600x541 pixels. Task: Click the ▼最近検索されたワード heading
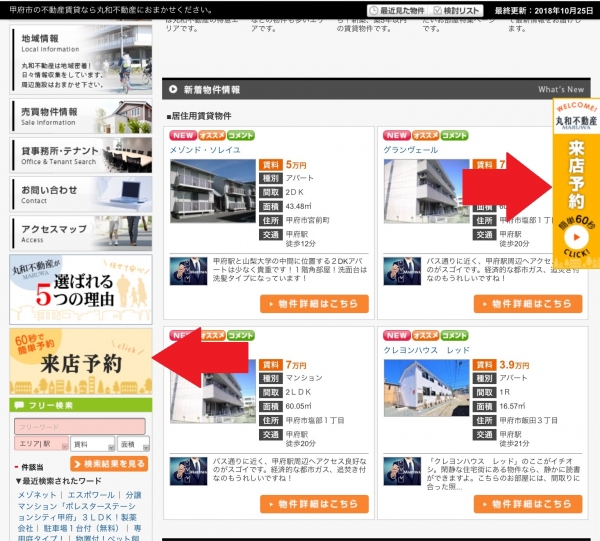(x=58, y=481)
